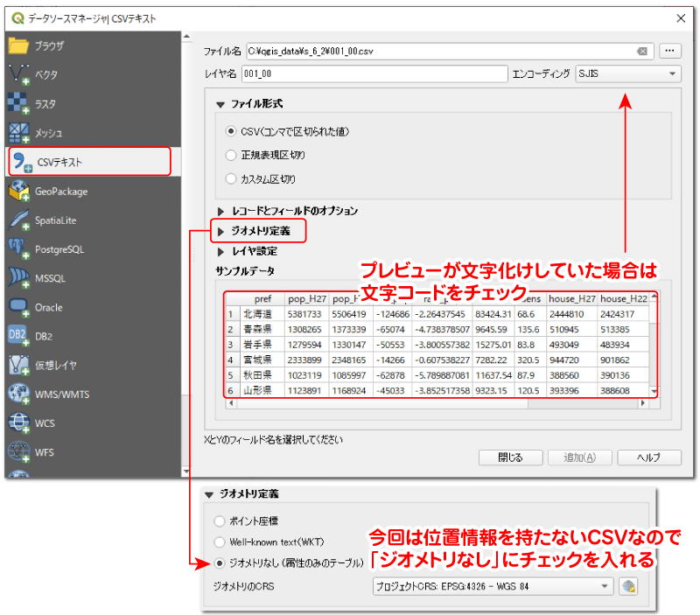The image size is (700, 615).
Task: Browse for file with the ... button
Action: pyautogui.click(x=669, y=51)
